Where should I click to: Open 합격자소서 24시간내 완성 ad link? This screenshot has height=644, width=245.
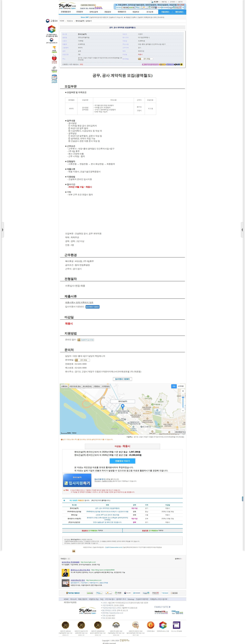80,570
